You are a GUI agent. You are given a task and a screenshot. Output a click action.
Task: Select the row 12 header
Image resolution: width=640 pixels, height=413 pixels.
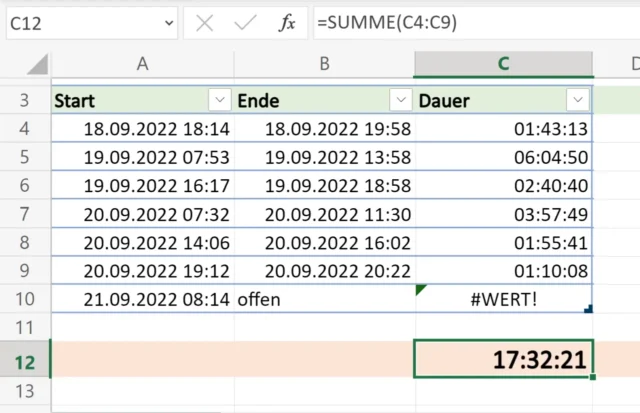(24, 360)
